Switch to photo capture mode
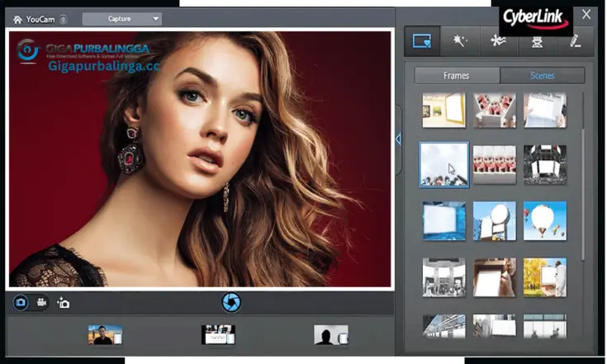607x364 pixels. click(21, 302)
